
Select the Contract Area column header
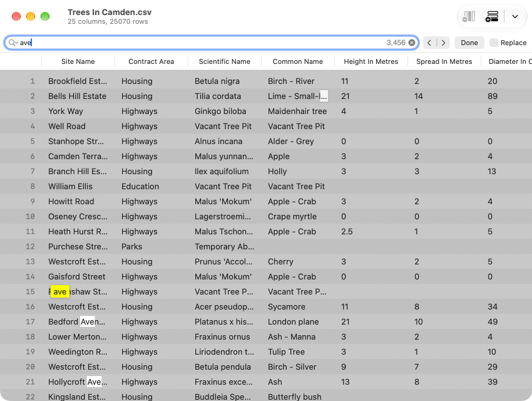(x=151, y=61)
